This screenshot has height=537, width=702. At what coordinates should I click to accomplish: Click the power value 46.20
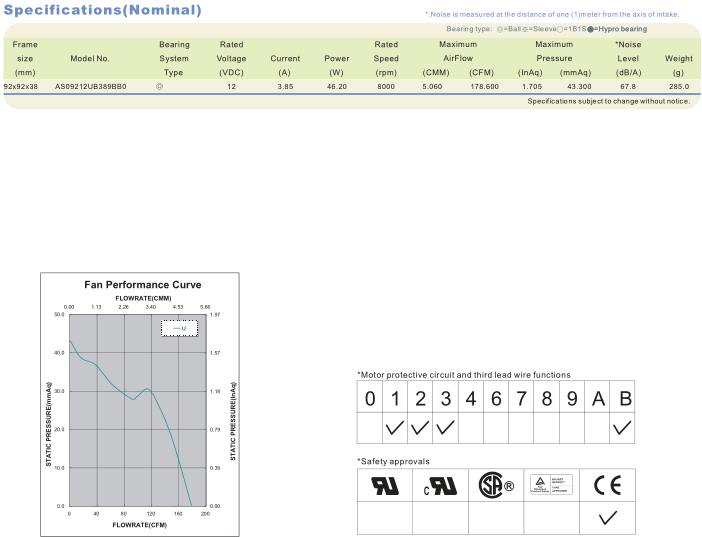[x=337, y=86]
